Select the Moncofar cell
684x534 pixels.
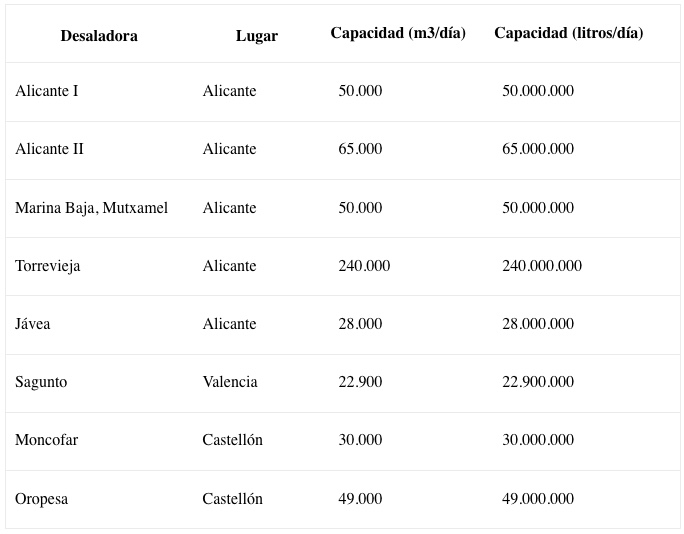tap(46, 440)
